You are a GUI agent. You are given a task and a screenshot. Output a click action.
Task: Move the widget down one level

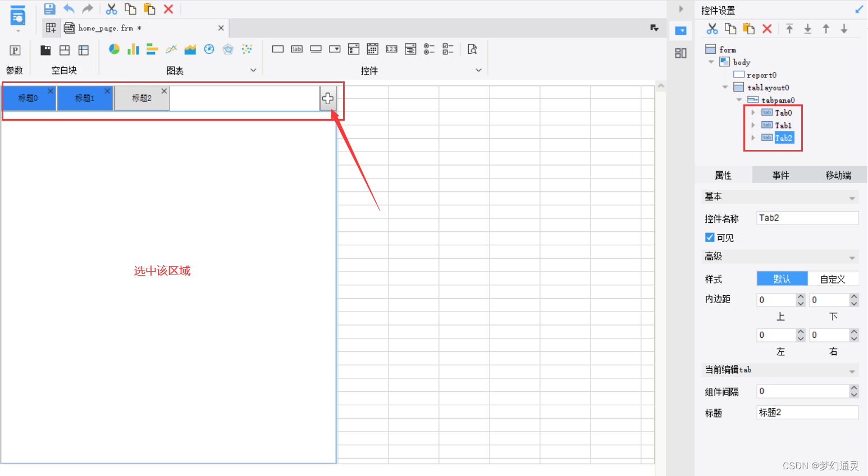point(844,29)
